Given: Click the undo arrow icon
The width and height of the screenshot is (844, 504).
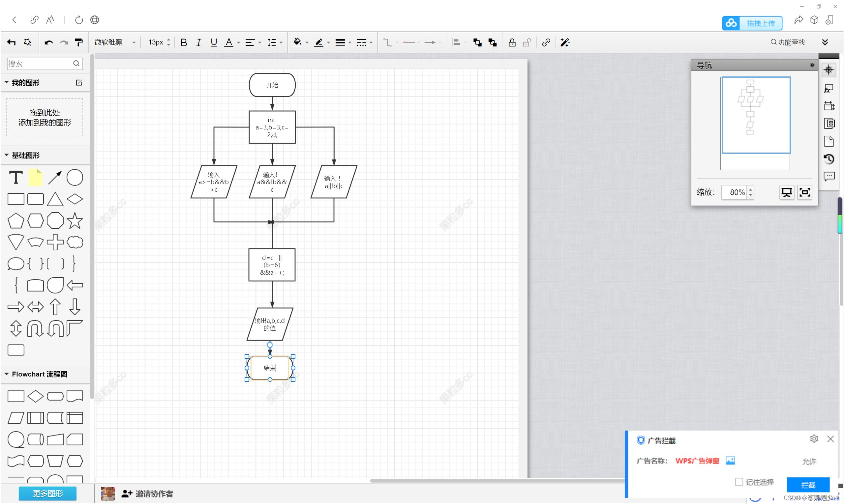Looking at the screenshot, I should tap(48, 42).
